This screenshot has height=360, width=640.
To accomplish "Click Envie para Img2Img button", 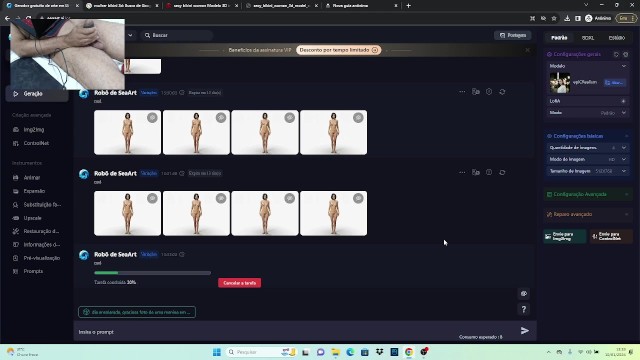I will click(x=565, y=236).
